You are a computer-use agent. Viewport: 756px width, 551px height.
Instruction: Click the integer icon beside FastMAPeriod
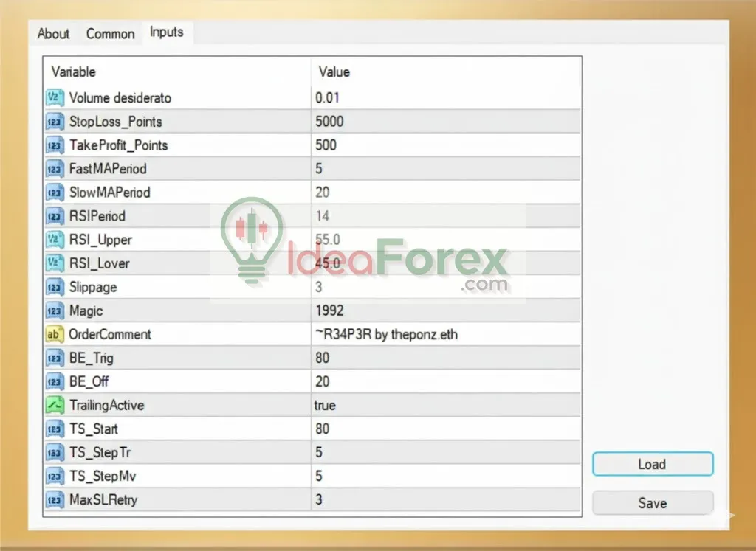[x=55, y=169]
